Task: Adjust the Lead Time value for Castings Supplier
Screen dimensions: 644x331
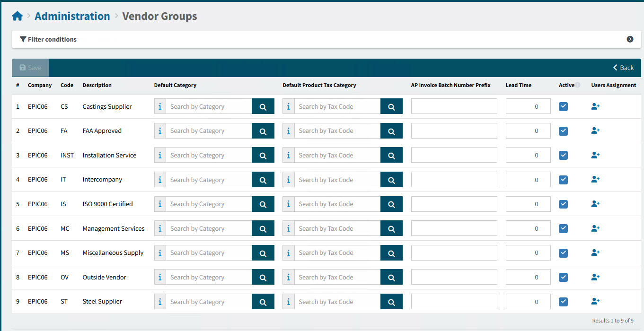Action: [528, 106]
